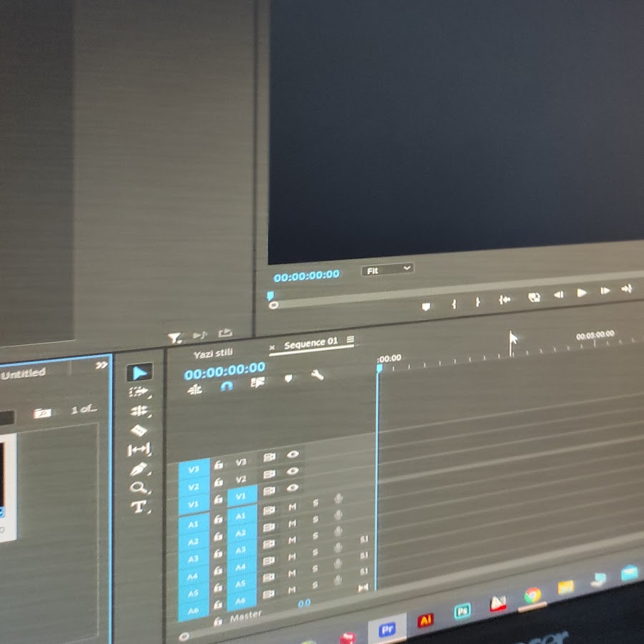Screen dimensions: 644x644
Task: Step back one frame
Action: click(x=559, y=295)
